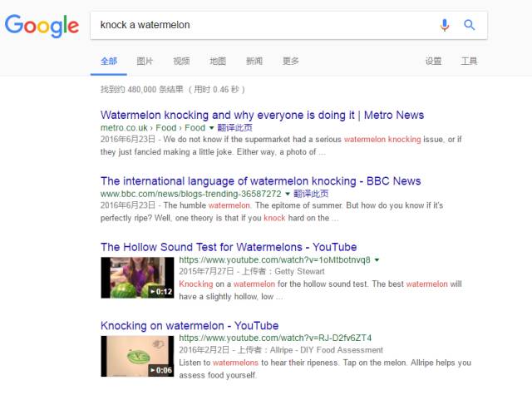Start voice search with the microphone icon

click(x=445, y=25)
